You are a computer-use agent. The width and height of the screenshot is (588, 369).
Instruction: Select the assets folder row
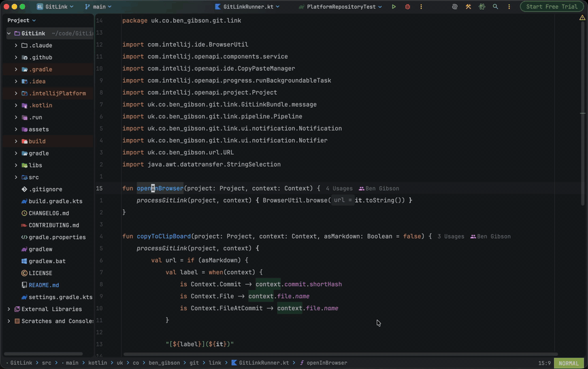click(x=48, y=129)
